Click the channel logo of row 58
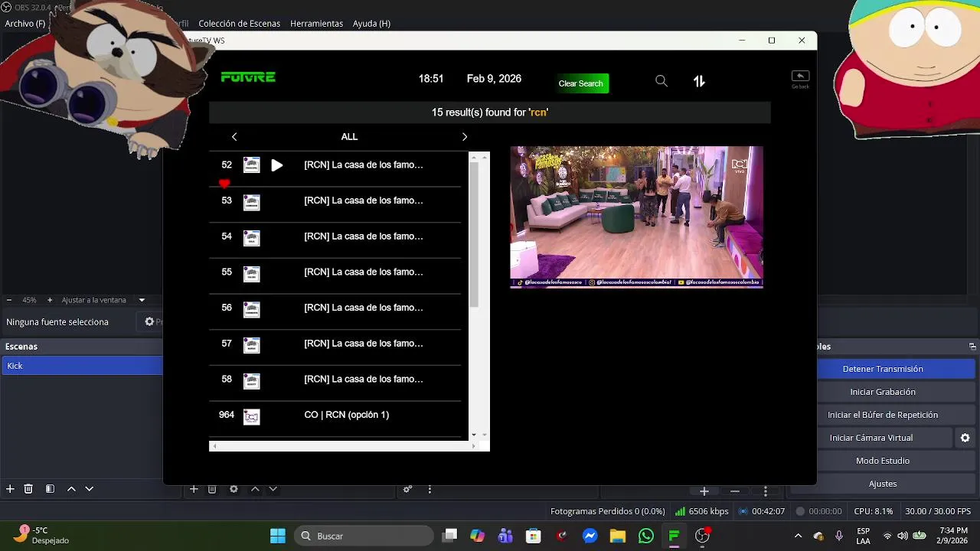This screenshot has width=980, height=551. pos(252,381)
